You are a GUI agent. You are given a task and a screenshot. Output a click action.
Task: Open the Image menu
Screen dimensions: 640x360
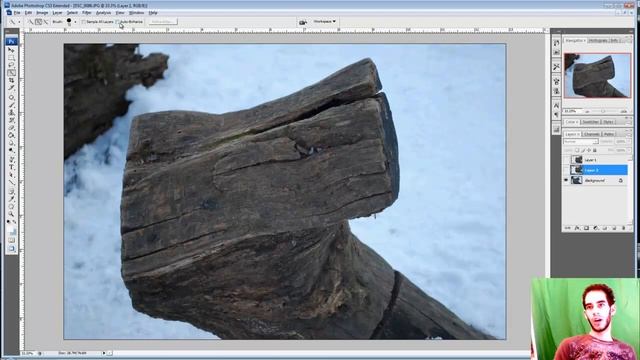click(42, 13)
